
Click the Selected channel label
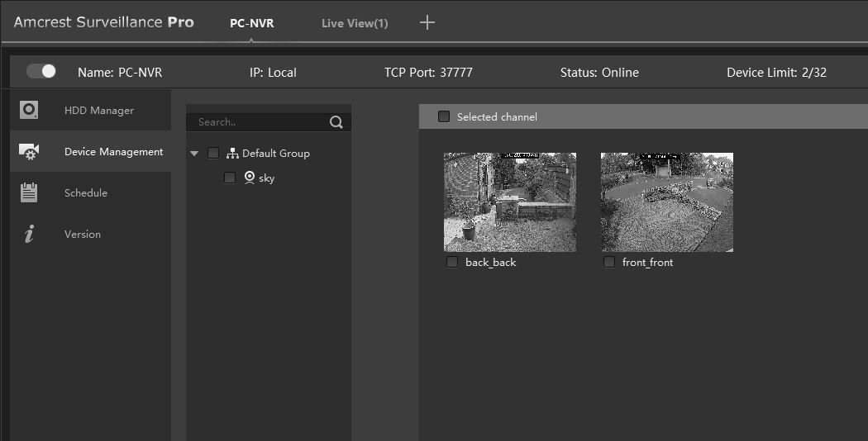point(497,116)
